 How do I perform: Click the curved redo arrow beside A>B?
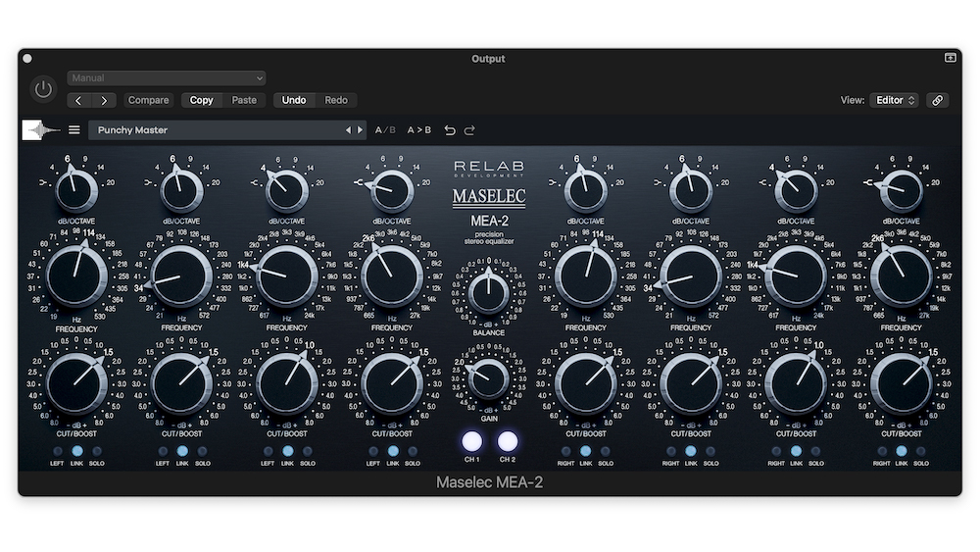(469, 130)
